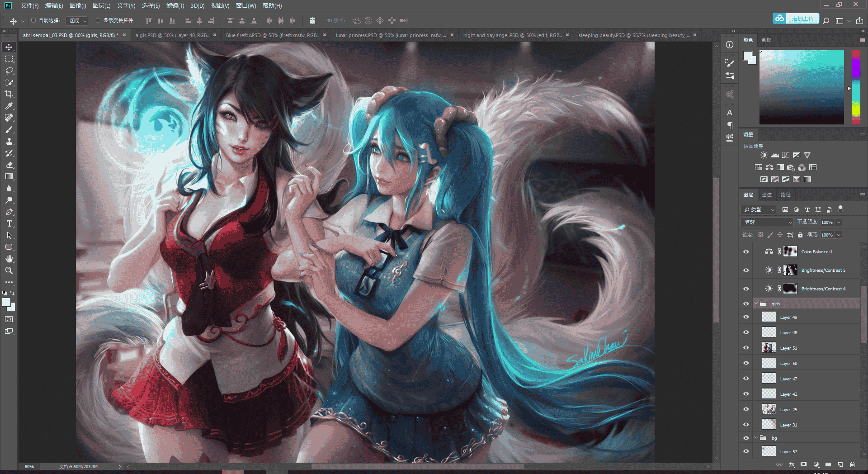Screen dimensions: 868x474
Task: Hide the Layer 49 visibility eye
Action: (746, 317)
